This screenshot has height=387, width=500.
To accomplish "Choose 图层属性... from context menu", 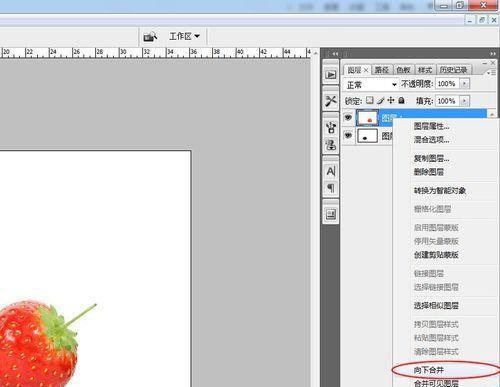I will click(x=431, y=126).
